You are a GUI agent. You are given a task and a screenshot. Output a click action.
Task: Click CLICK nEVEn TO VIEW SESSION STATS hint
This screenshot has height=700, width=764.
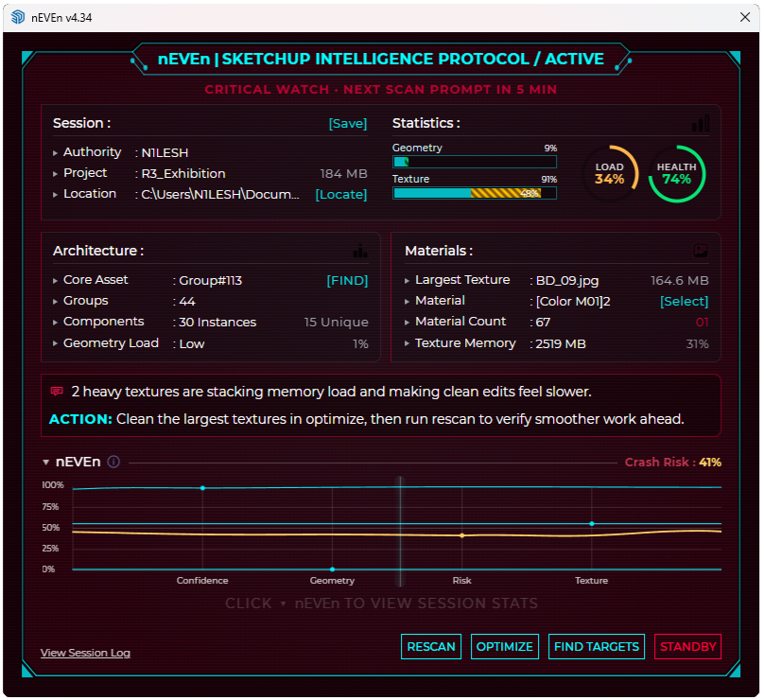[381, 604]
